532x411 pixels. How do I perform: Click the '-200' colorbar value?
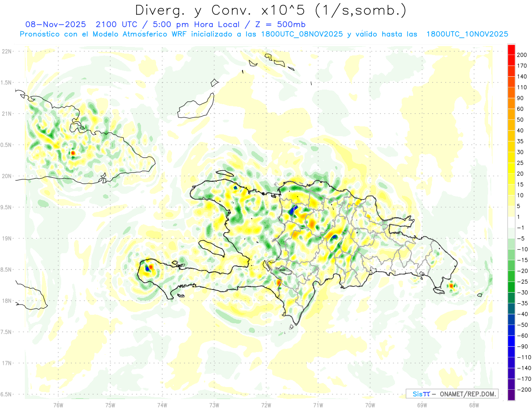[524, 389]
